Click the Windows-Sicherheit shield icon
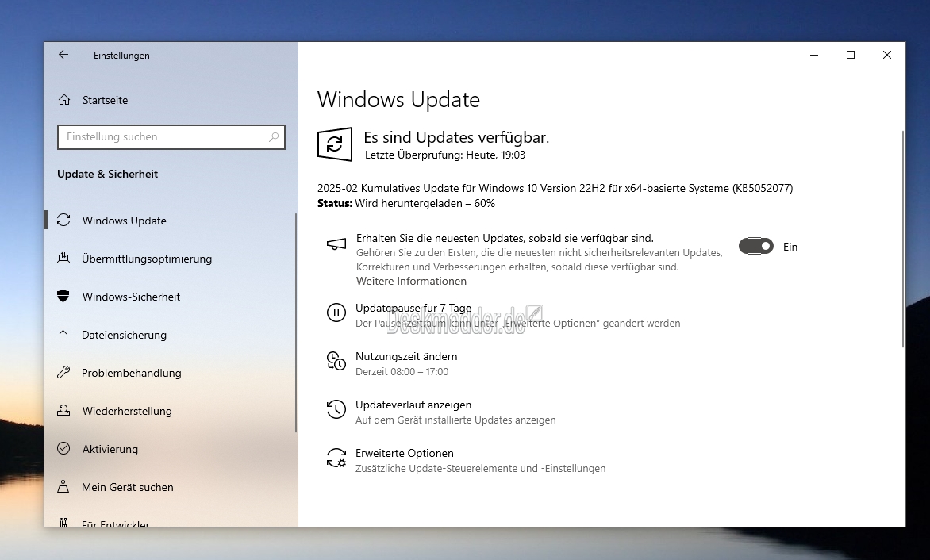930x560 pixels. click(x=63, y=296)
